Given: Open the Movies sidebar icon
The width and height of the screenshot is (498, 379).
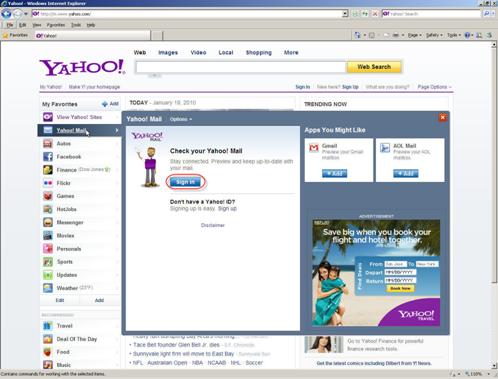Looking at the screenshot, I should click(48, 235).
